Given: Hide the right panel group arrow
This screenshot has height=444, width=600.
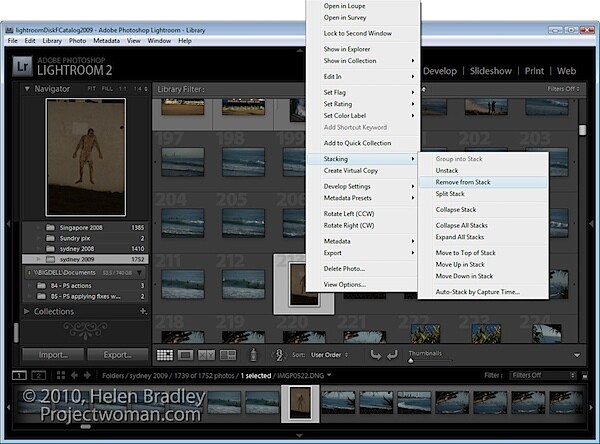Looking at the screenshot, I should point(592,224).
